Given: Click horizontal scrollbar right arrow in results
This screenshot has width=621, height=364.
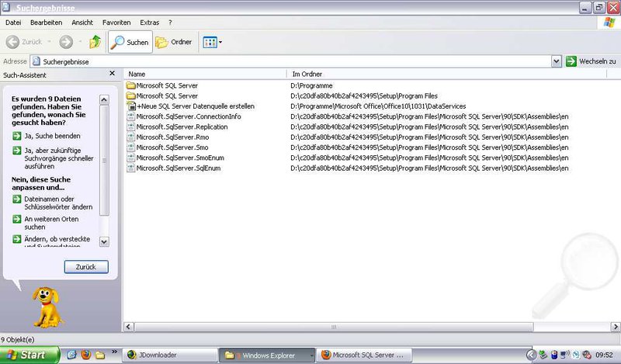Looking at the screenshot, I should (615, 327).
